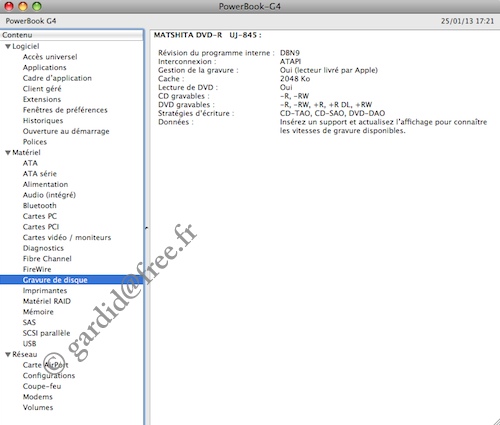Show Bluetooth information
Screen dimensions: 500x425
pos(39,206)
